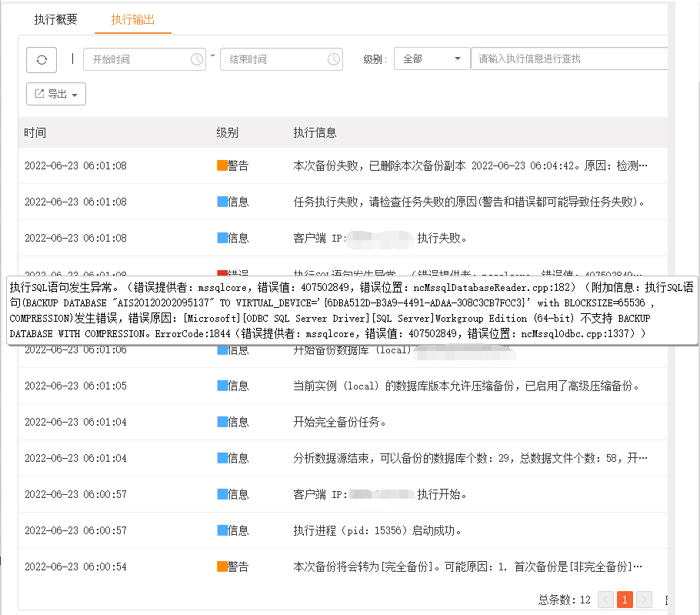Go to next page arrow

point(644,600)
